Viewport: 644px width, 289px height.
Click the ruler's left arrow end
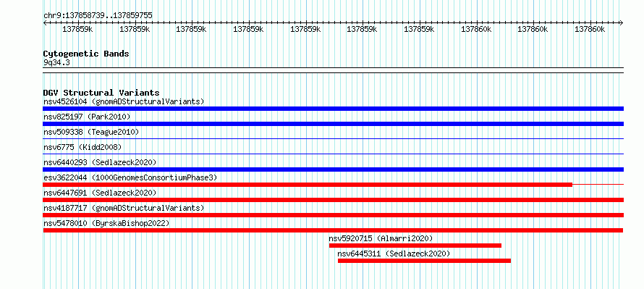click(x=45, y=23)
